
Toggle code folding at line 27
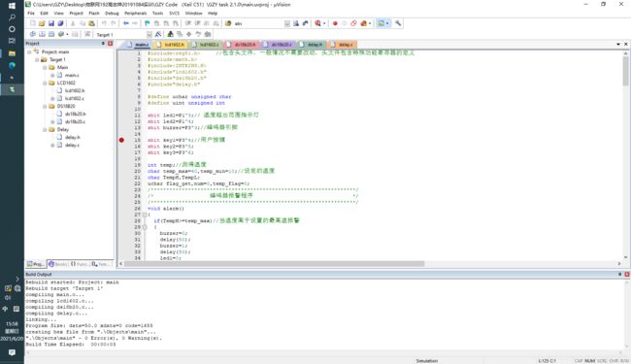click(145, 215)
